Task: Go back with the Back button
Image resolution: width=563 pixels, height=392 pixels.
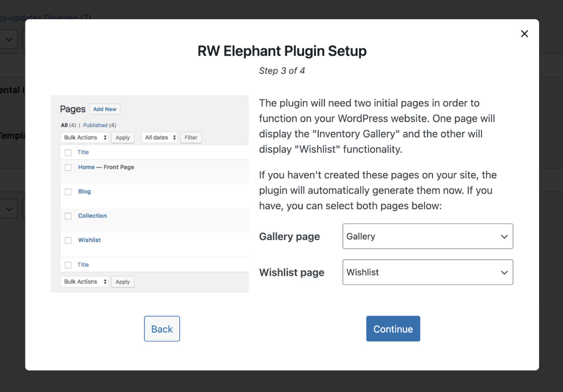Action: coord(162,329)
